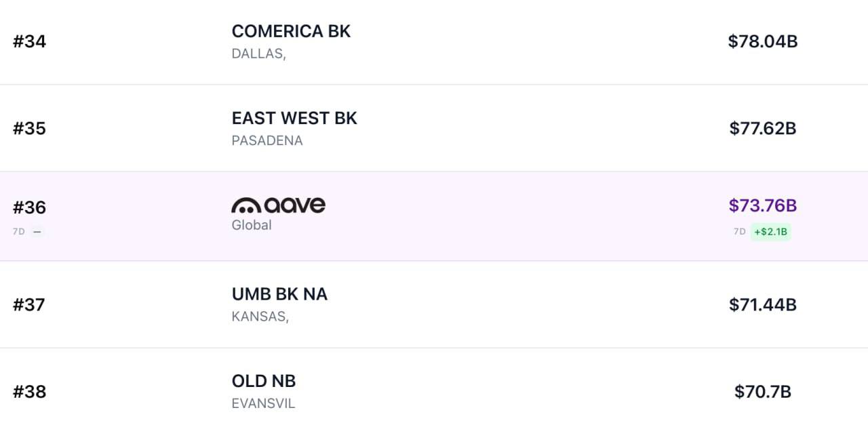Click the 7D label beside the change badge
Viewport: 868px width, 429px height.
point(739,232)
